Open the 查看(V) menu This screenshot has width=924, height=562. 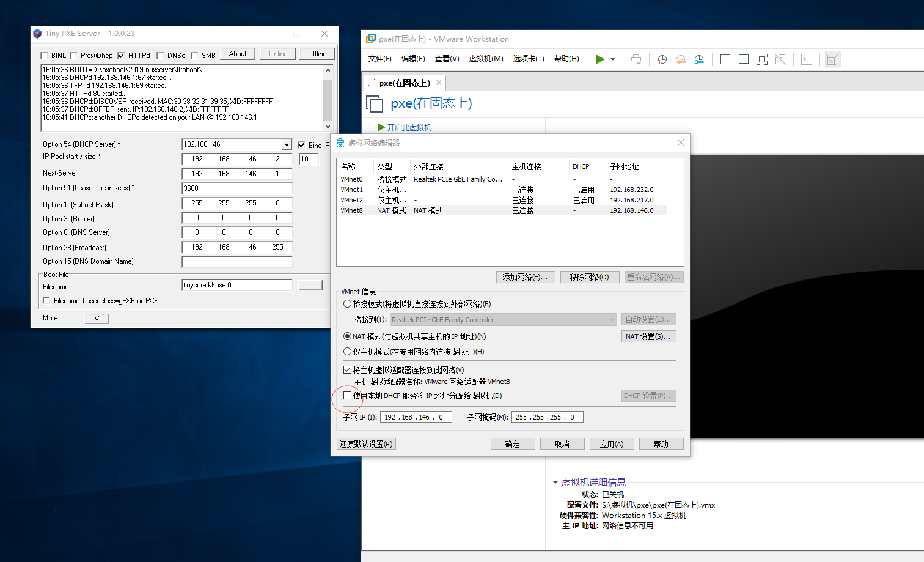tap(447, 59)
